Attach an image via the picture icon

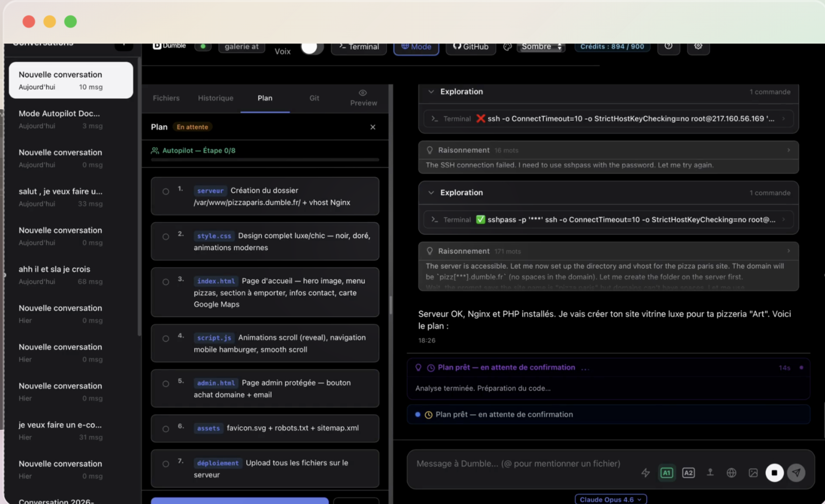point(753,473)
